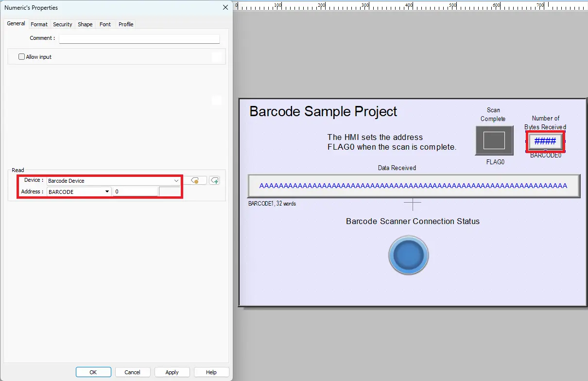Screen dimensions: 588x381
Task: Open Help for Numeric's Properties
Action: point(211,372)
